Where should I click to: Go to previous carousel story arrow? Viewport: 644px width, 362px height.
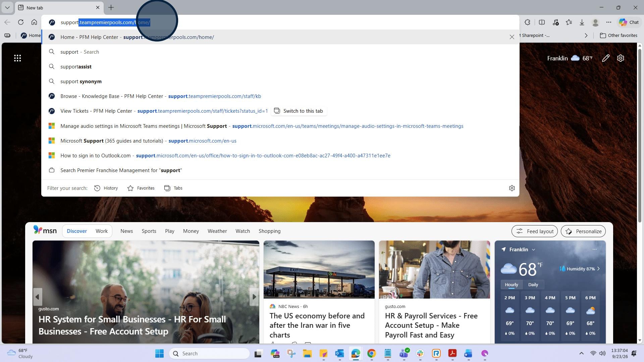click(x=38, y=297)
